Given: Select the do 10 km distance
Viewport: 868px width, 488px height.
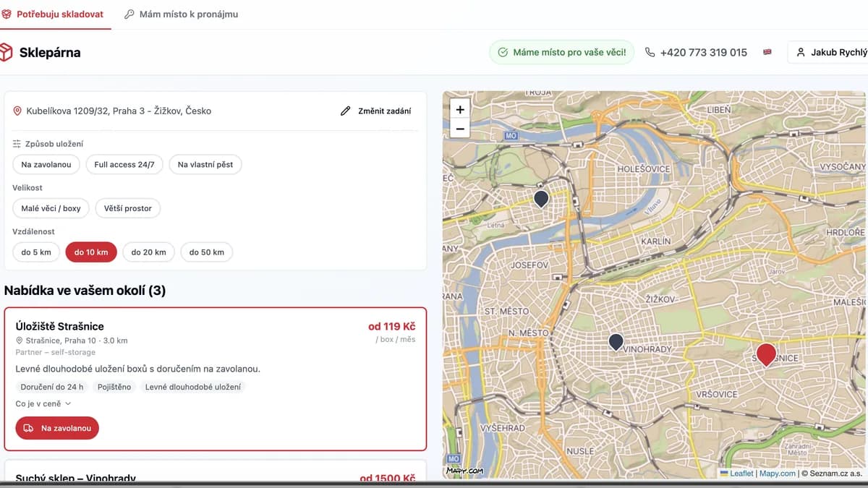Looking at the screenshot, I should click(x=91, y=252).
